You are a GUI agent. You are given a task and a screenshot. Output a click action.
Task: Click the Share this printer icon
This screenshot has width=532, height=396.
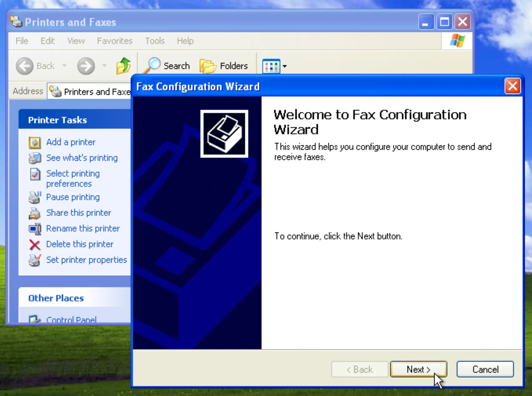35,213
